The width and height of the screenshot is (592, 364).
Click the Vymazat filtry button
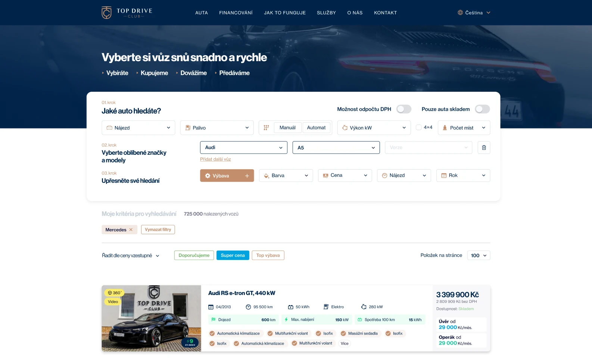point(158,230)
